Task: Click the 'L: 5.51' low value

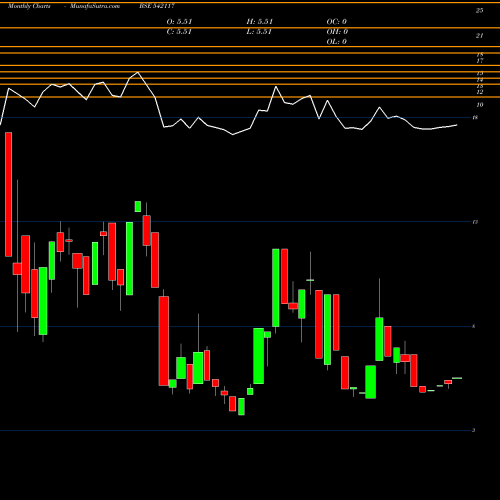Action: tap(259, 32)
